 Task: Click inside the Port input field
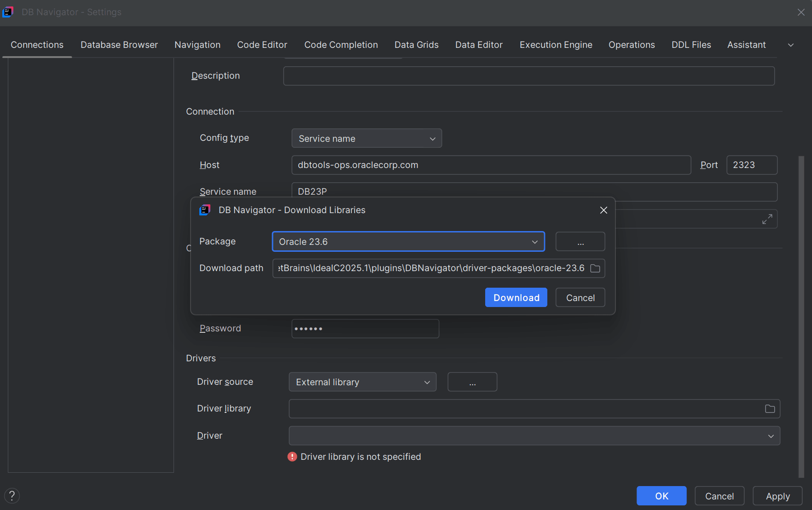752,165
